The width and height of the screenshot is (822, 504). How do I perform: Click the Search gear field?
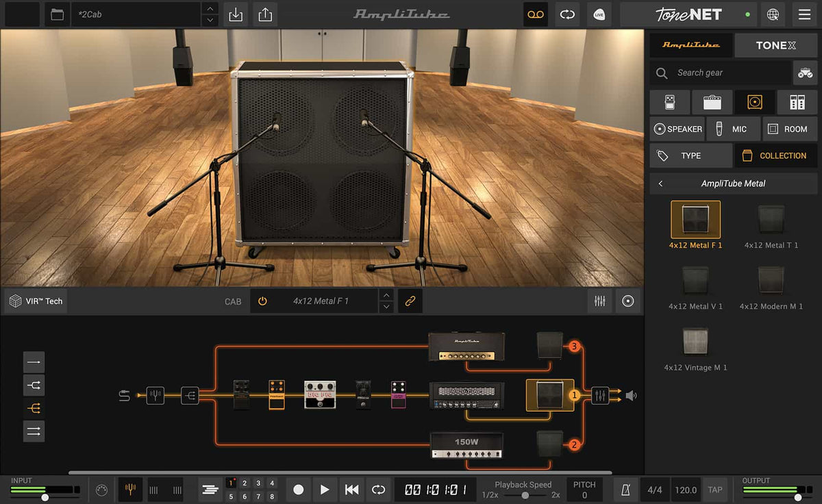pos(721,73)
